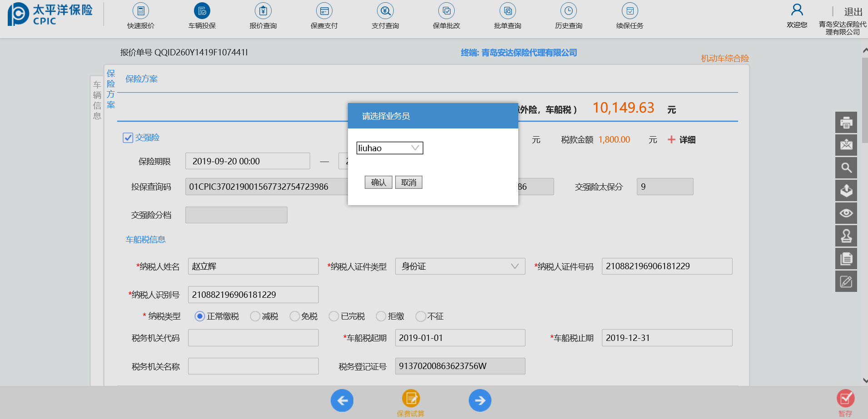Uncheck the 交强险 checkbox

point(128,138)
